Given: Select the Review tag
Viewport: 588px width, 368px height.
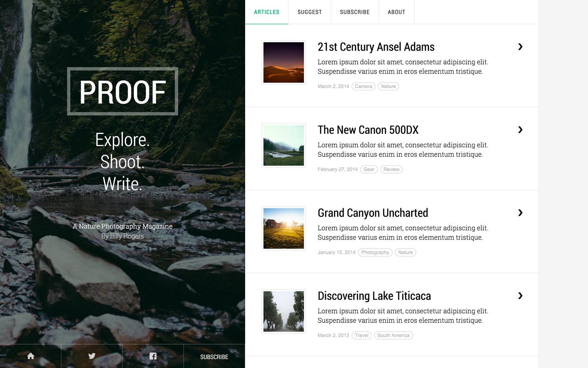Looking at the screenshot, I should (x=391, y=169).
